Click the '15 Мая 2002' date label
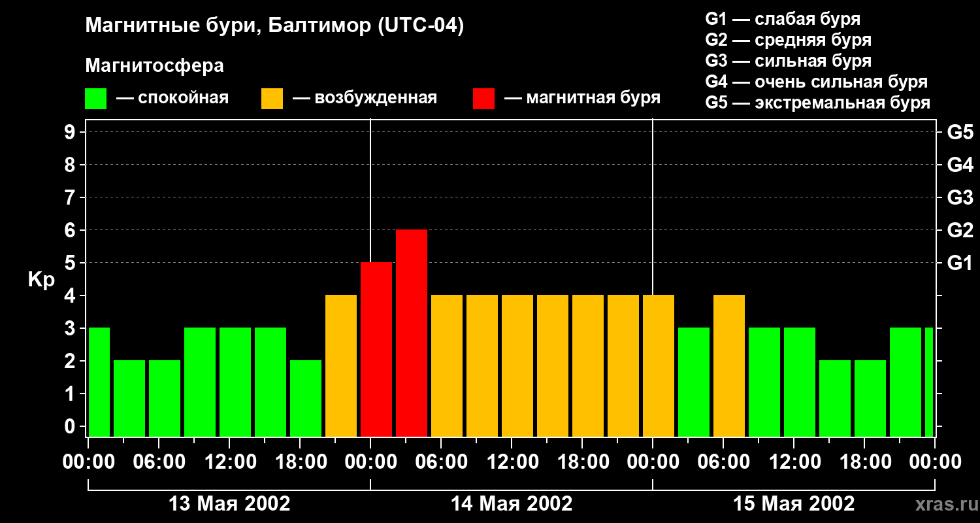 794,504
